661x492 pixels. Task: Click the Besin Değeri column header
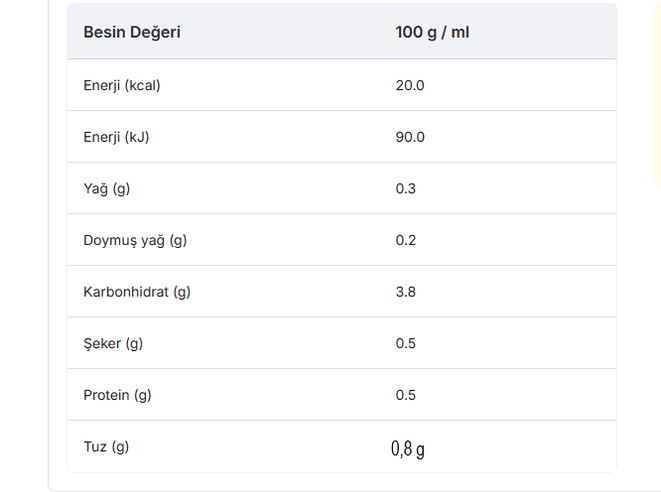pyautogui.click(x=132, y=32)
